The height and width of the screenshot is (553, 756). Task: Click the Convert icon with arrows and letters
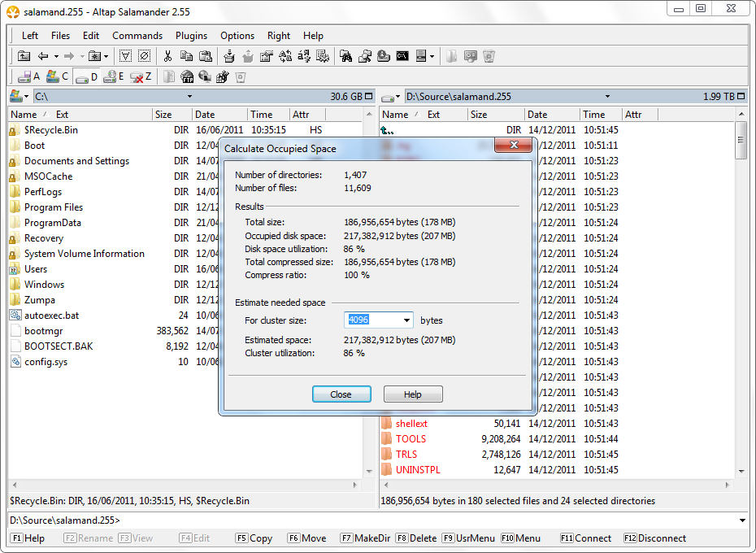click(285, 56)
